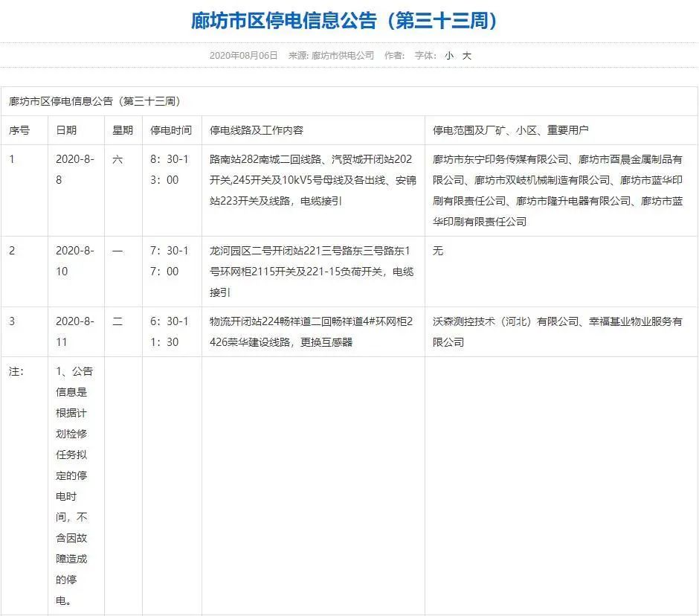Click the outage time 8: 30-13: 00
The width and height of the screenshot is (699, 616).
[x=172, y=190]
